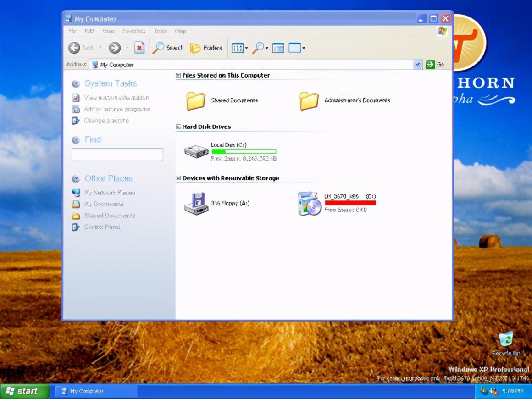Expand the Address bar dropdown arrow

[x=417, y=65]
